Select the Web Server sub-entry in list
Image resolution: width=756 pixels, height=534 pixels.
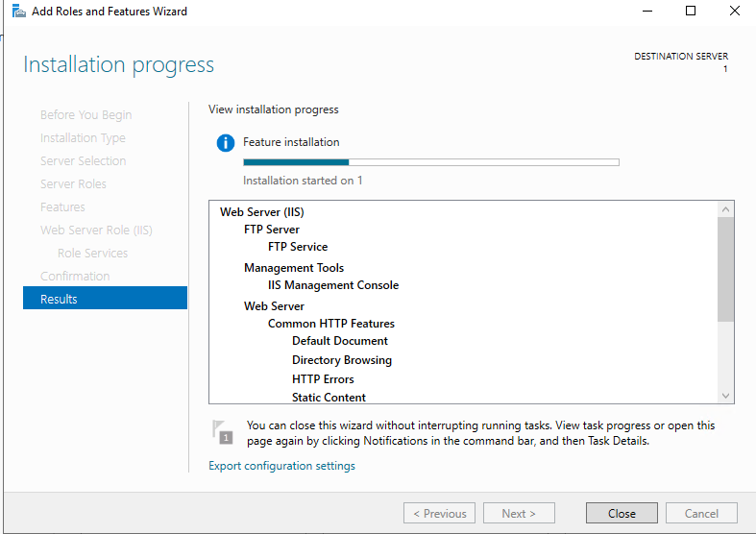tap(274, 306)
